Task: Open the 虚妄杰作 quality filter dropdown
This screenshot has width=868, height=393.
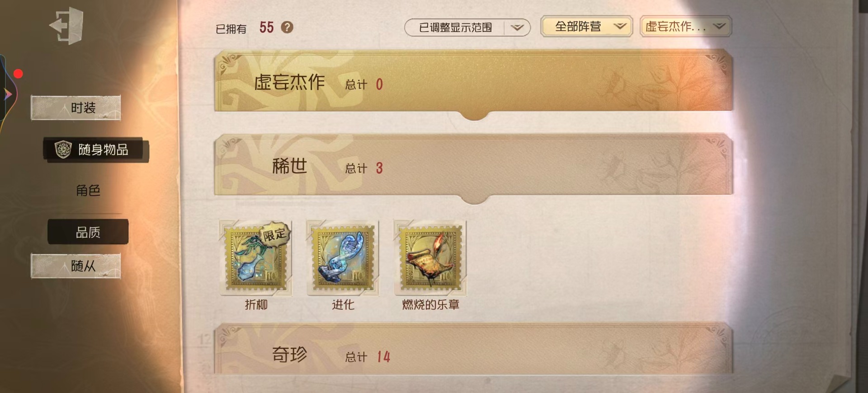Action: click(686, 27)
